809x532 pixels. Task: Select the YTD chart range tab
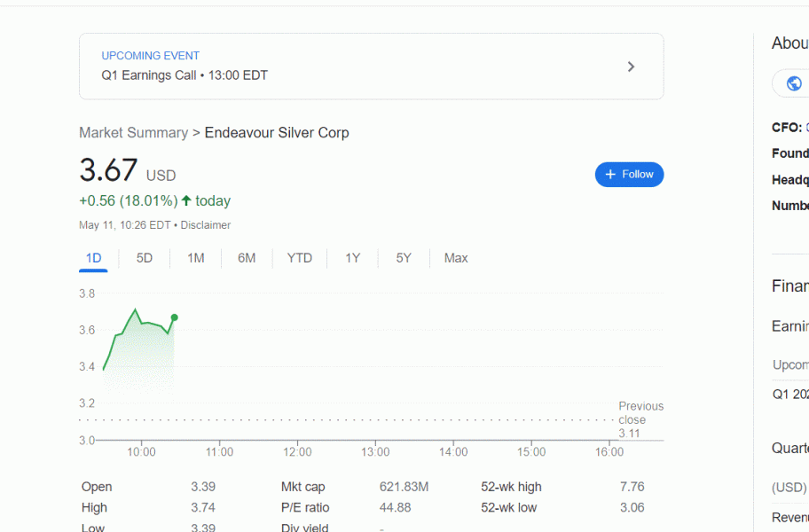coord(300,258)
